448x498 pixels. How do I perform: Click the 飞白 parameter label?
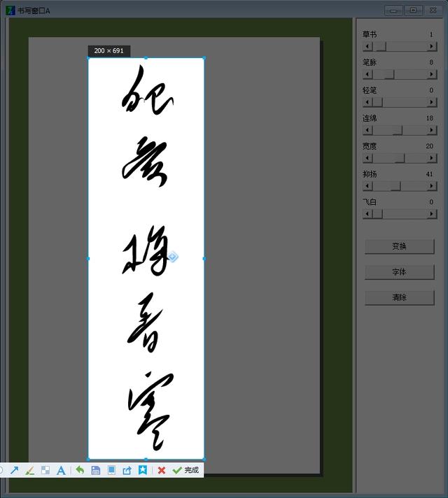370,202
